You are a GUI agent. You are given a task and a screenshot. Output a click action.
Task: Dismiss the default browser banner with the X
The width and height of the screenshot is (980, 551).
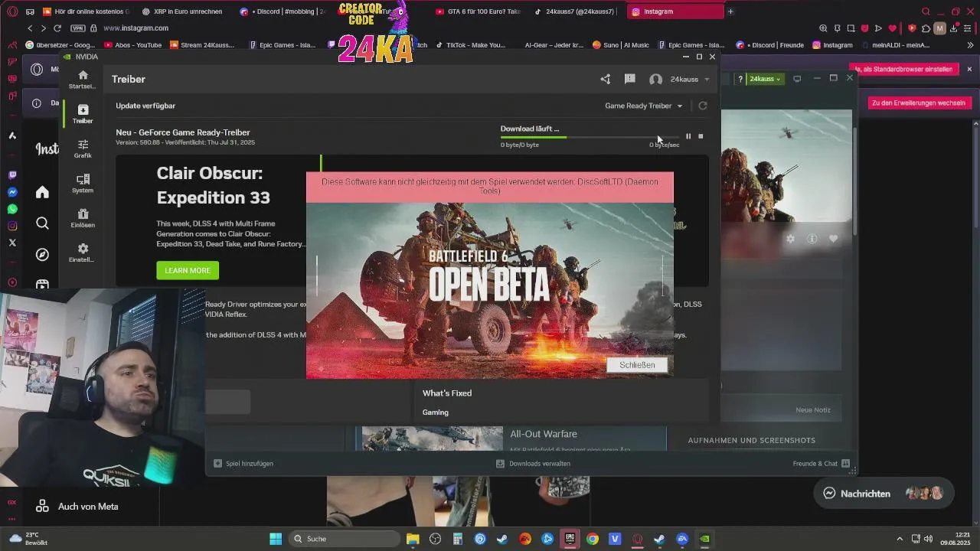coord(969,69)
